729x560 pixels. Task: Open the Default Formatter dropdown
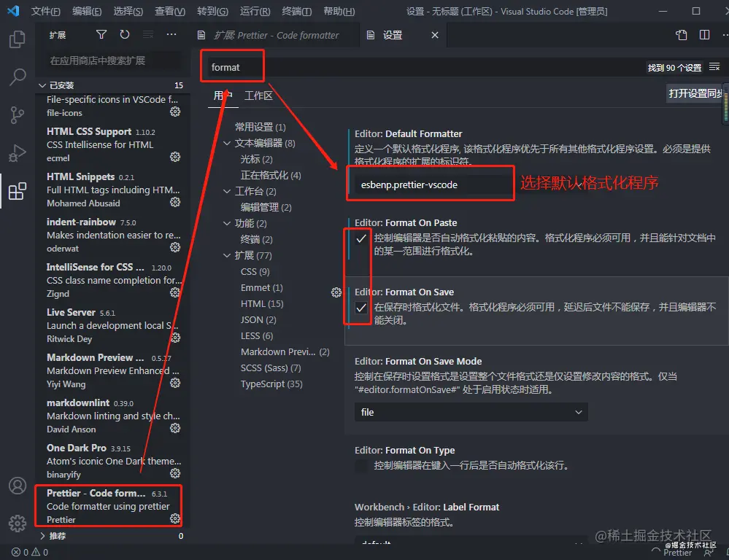point(471,185)
